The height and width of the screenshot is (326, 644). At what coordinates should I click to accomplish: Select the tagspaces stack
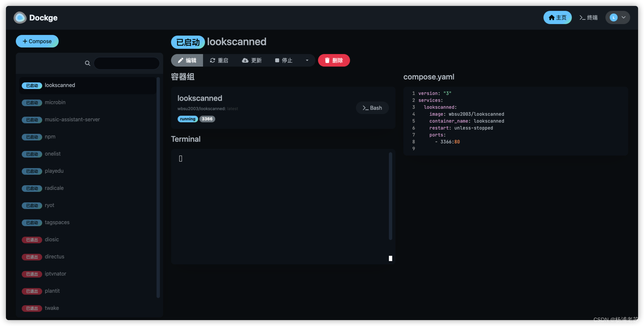click(87, 222)
